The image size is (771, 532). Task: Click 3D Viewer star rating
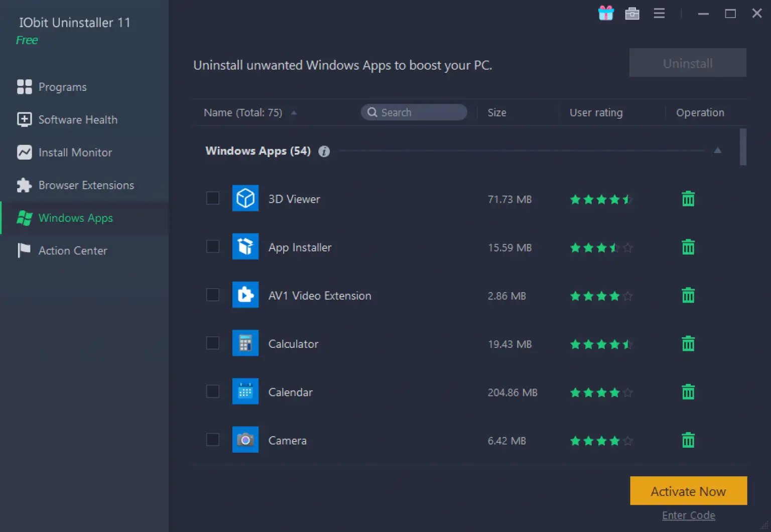point(601,199)
